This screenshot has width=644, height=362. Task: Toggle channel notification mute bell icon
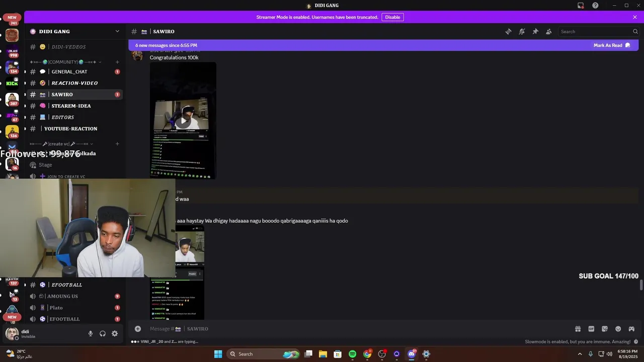(x=522, y=31)
